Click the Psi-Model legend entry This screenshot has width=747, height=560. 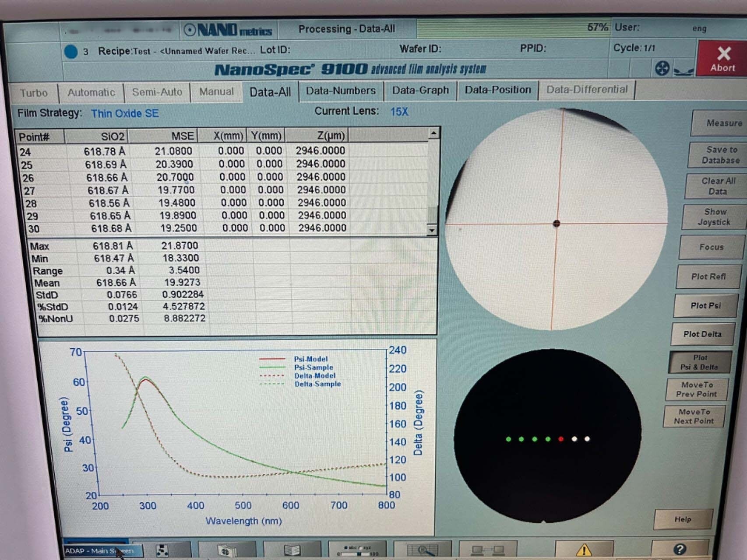(294, 359)
